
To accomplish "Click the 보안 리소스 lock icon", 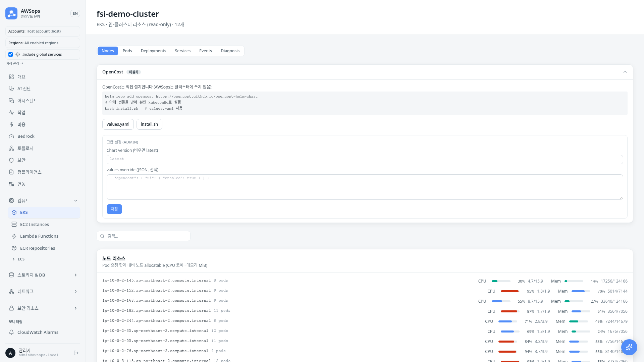I will click(x=11, y=308).
